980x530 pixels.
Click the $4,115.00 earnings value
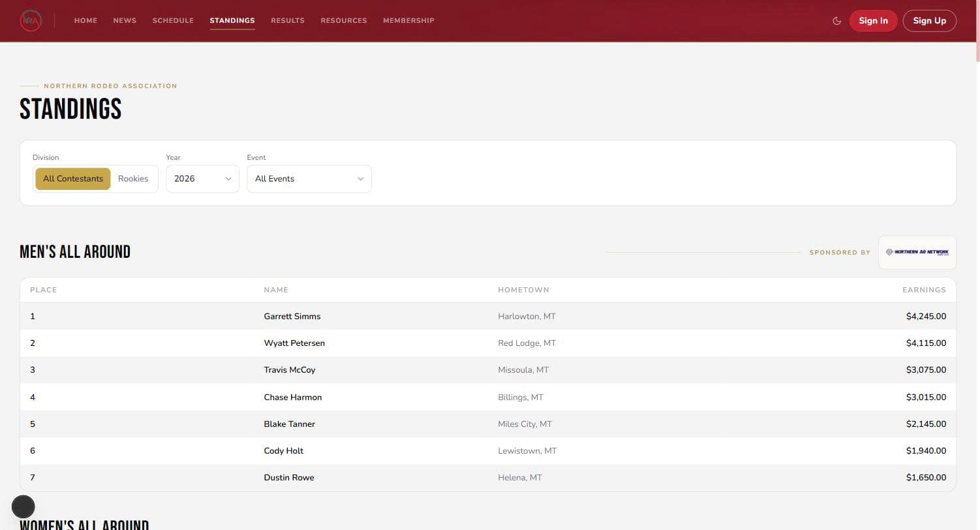click(x=926, y=343)
